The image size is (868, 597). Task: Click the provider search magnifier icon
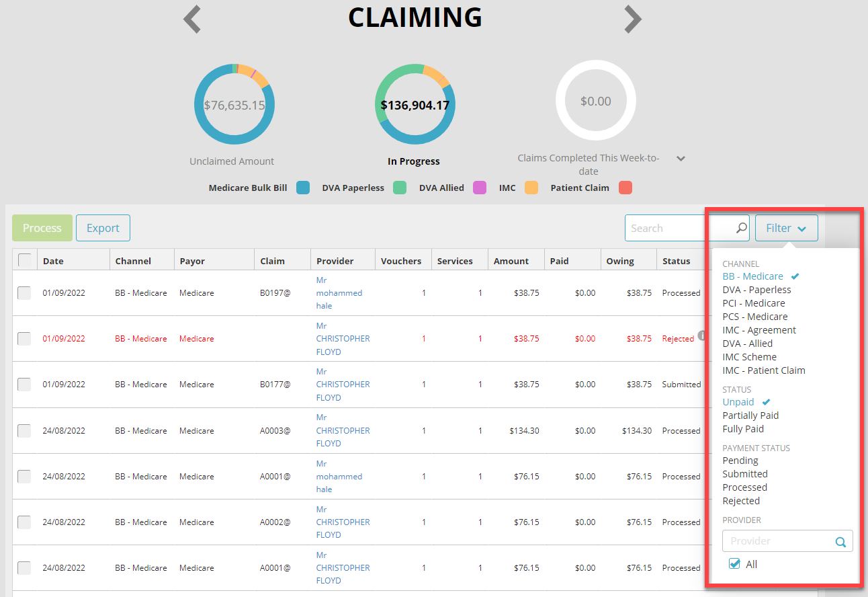pyautogui.click(x=840, y=542)
